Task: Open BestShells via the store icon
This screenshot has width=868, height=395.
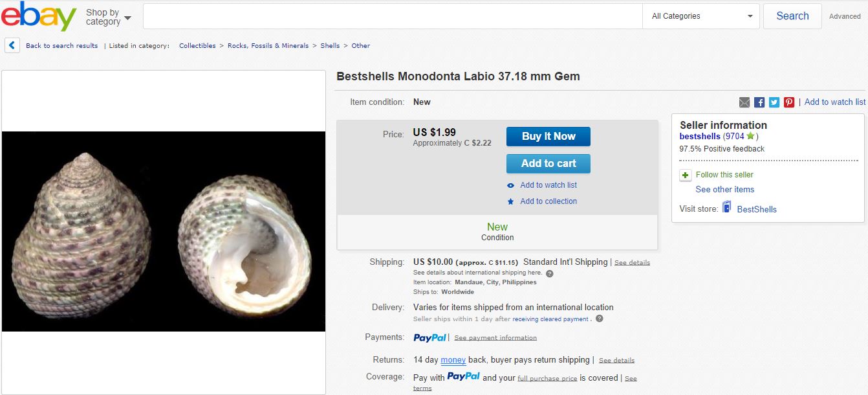Action: (726, 209)
